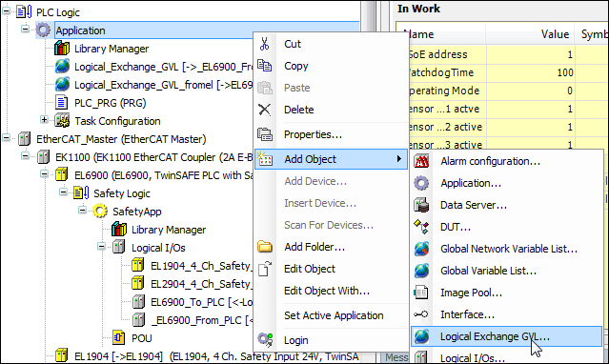Image resolution: width=609 pixels, height=364 pixels.
Task: Click the Copy pages icon
Action: [265, 66]
